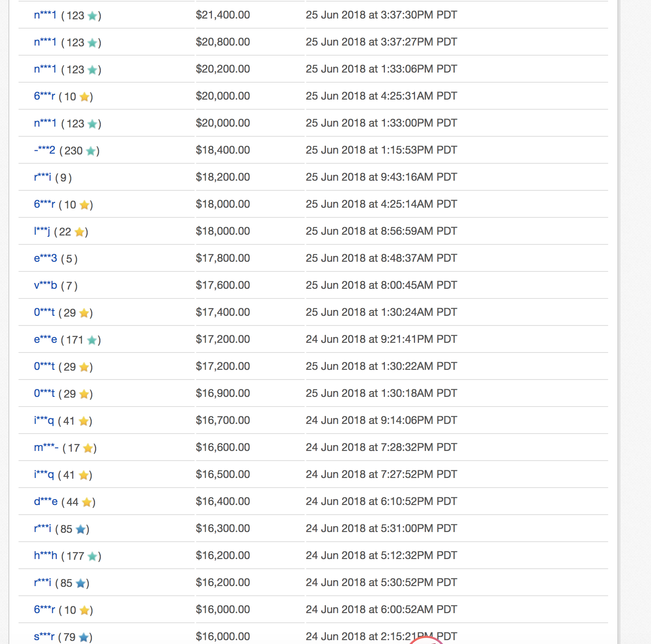
Task: Click the yellow star next to l***j (22)
Action: [x=80, y=232]
